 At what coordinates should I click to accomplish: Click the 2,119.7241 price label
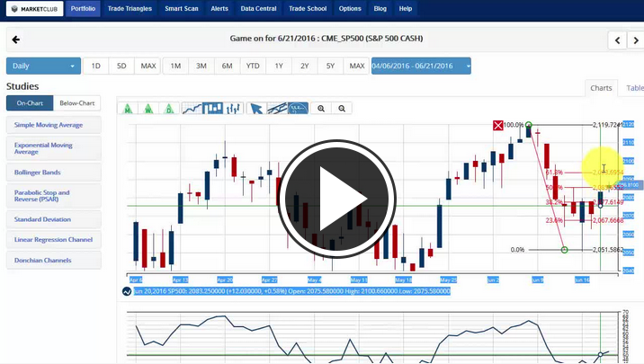pos(607,125)
